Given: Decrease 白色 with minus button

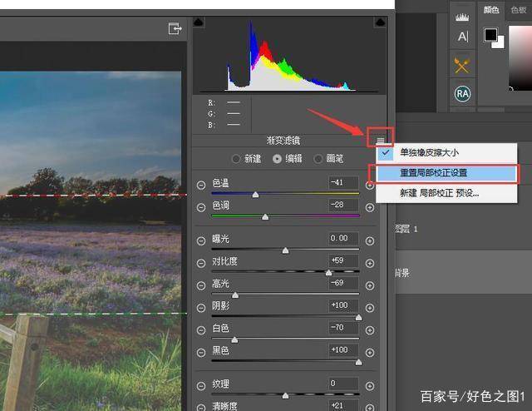Looking at the screenshot, I should (x=201, y=330).
